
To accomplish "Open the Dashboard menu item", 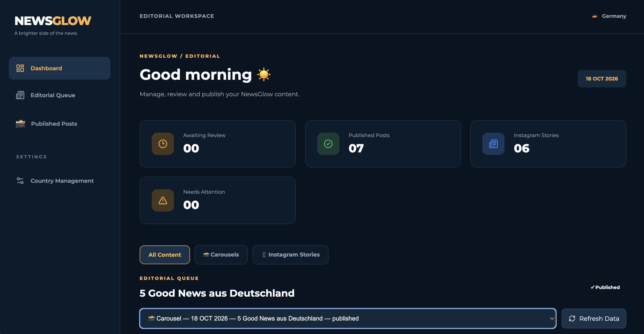I will click(59, 68).
